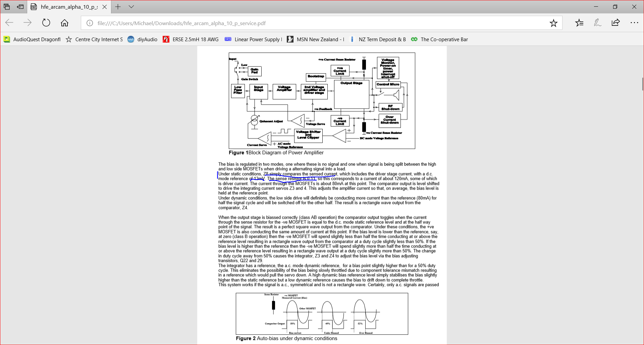Click 'Figure 1' caption text
This screenshot has width=644, height=345.
coord(238,153)
